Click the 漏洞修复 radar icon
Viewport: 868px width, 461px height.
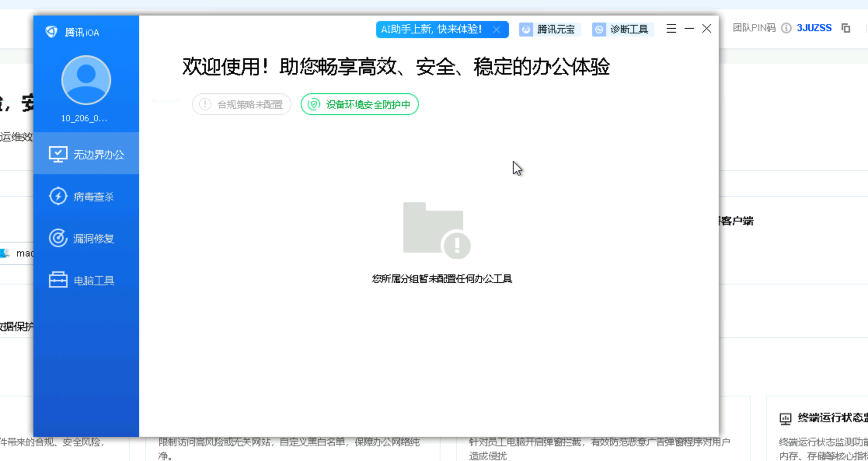58,238
